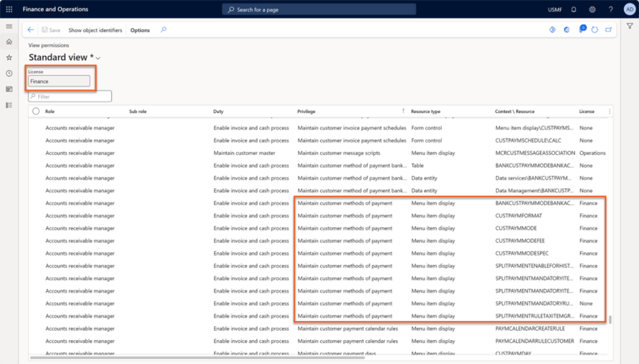Viewport: 639px width, 364px height.
Task: Click the Open in Office icon
Action: click(x=566, y=30)
